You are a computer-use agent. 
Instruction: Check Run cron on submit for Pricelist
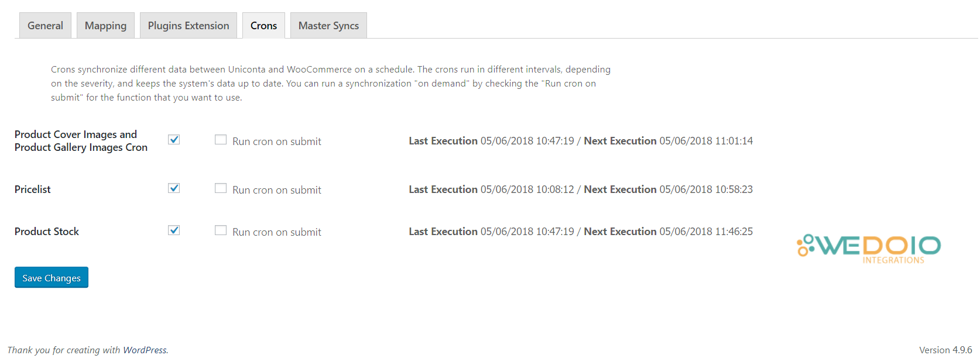(221, 188)
